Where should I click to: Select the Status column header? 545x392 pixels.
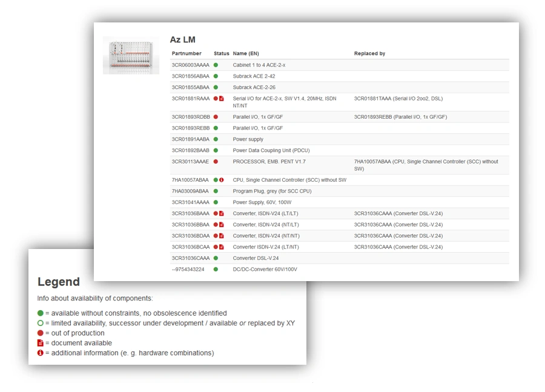click(x=222, y=53)
